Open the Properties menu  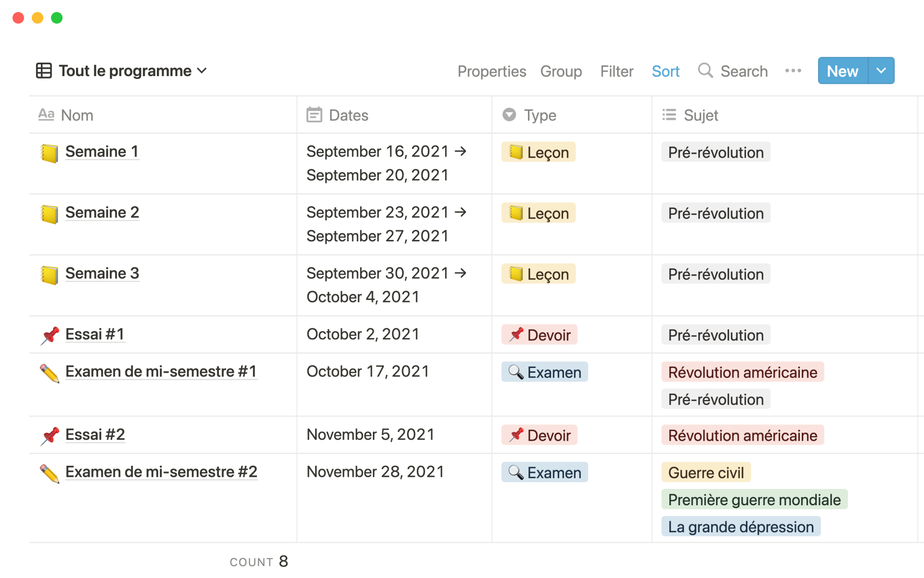click(491, 71)
